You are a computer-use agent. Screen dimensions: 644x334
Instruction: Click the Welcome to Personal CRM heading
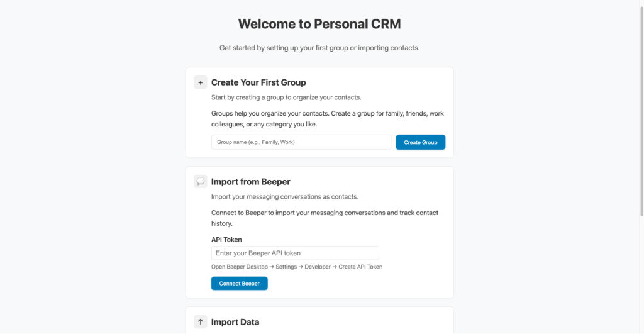coord(319,25)
